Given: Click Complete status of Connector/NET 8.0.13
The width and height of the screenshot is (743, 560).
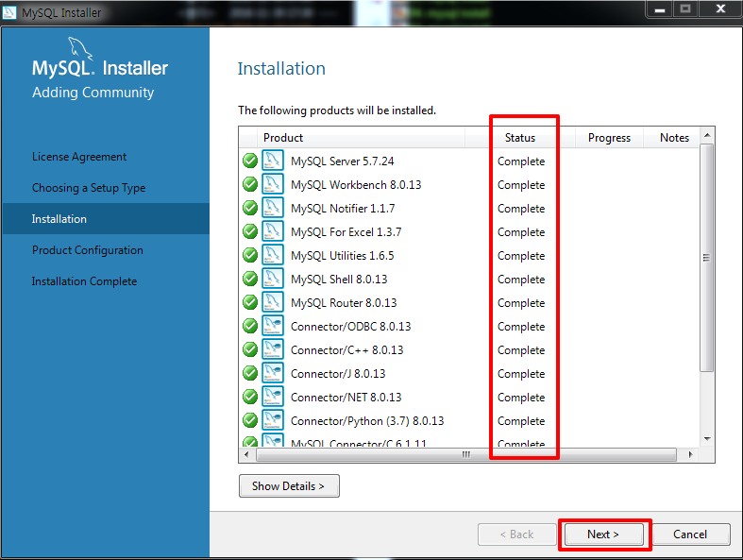Looking at the screenshot, I should [x=521, y=398].
